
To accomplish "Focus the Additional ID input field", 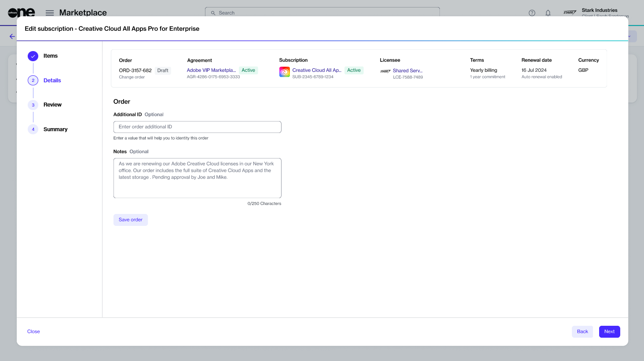I will click(197, 127).
